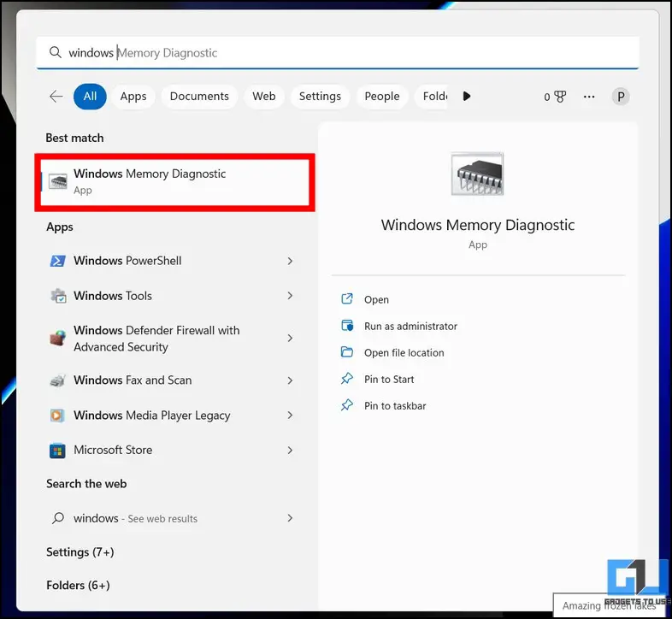Screen dimensions: 672x619
Task: Click the Open action icon
Action: click(x=347, y=298)
